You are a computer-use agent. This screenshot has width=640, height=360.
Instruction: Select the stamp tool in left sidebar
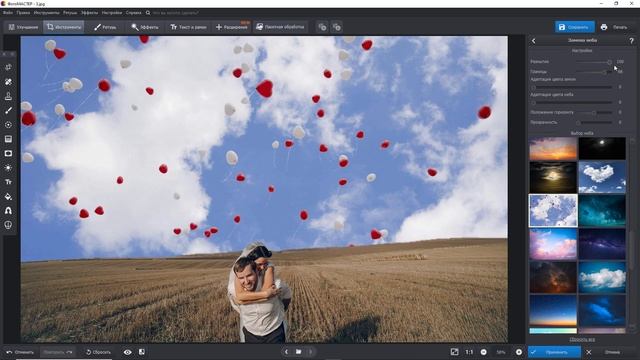click(x=8, y=96)
